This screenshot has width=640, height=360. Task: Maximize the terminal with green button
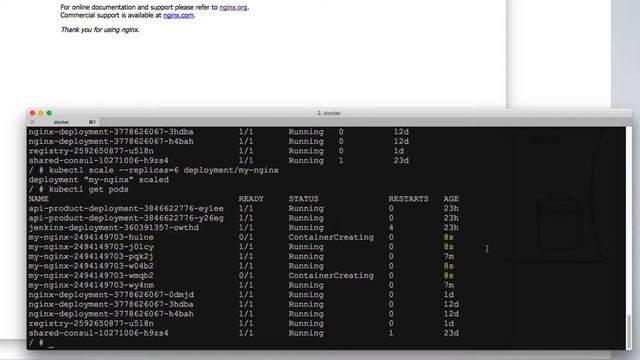coord(49,113)
